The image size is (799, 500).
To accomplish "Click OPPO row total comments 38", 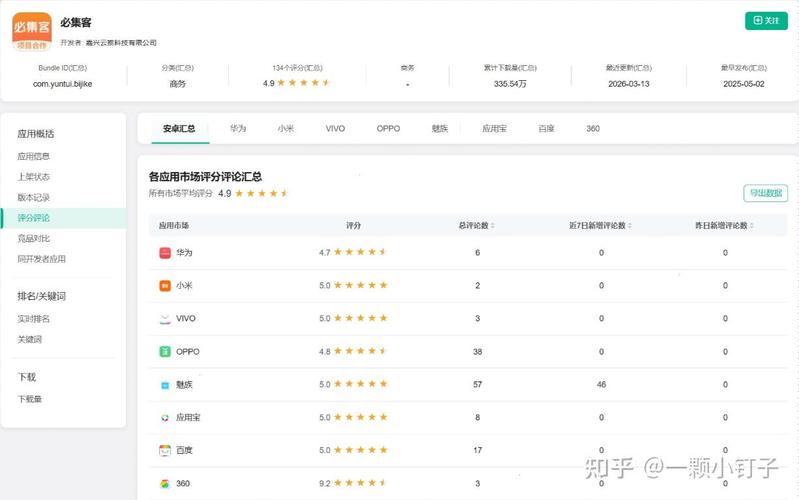I will pos(477,352).
